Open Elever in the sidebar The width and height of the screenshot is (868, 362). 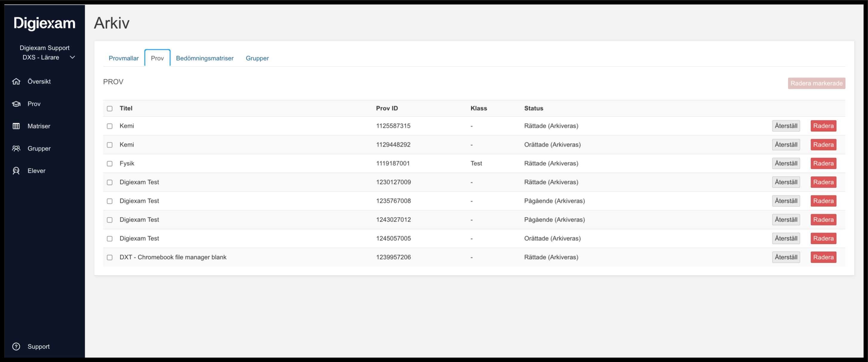pos(36,171)
